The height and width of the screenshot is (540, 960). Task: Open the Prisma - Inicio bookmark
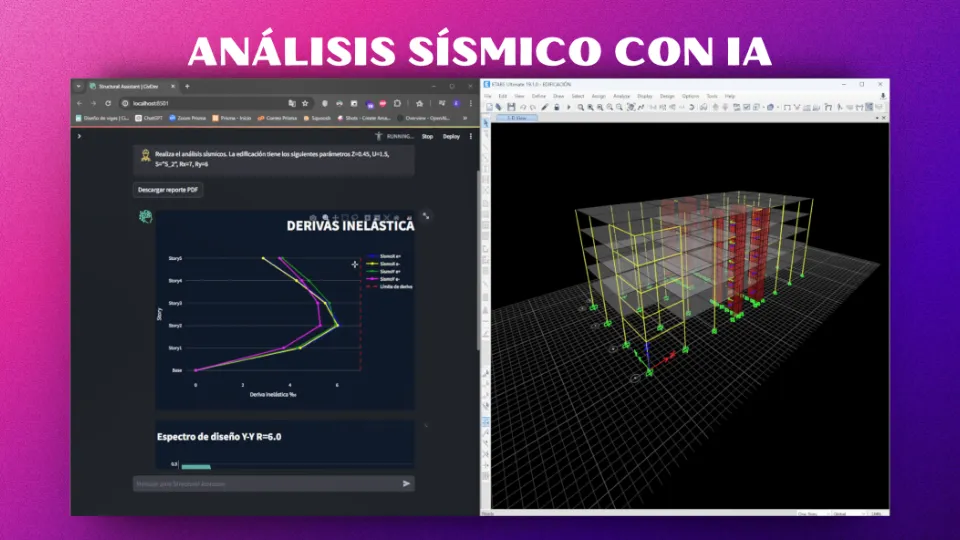coord(231,118)
